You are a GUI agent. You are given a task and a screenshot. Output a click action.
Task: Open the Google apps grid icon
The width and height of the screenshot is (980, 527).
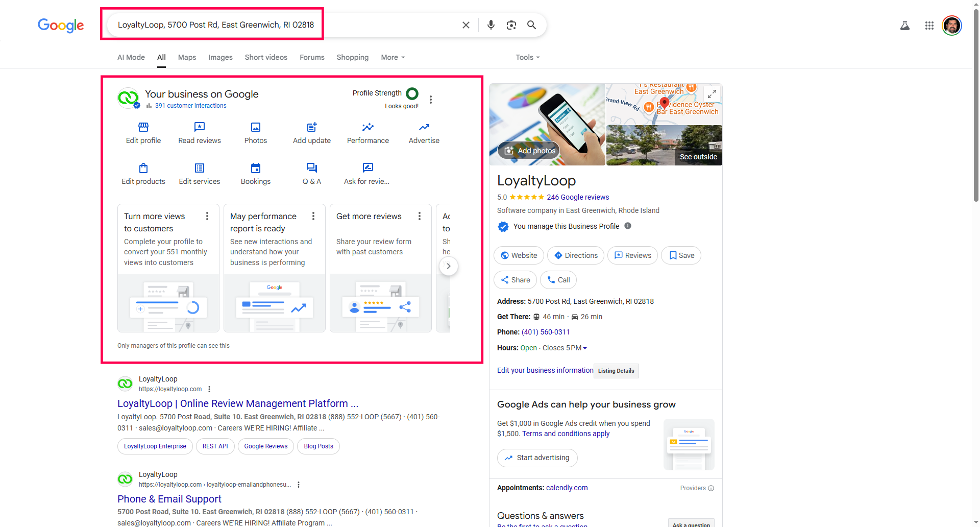click(929, 26)
